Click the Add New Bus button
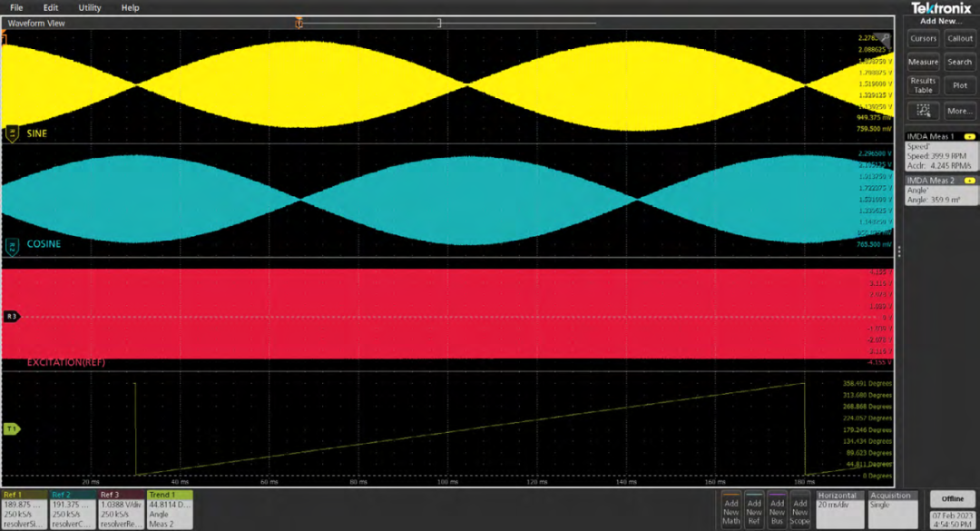The width and height of the screenshot is (980, 531). coord(777,511)
